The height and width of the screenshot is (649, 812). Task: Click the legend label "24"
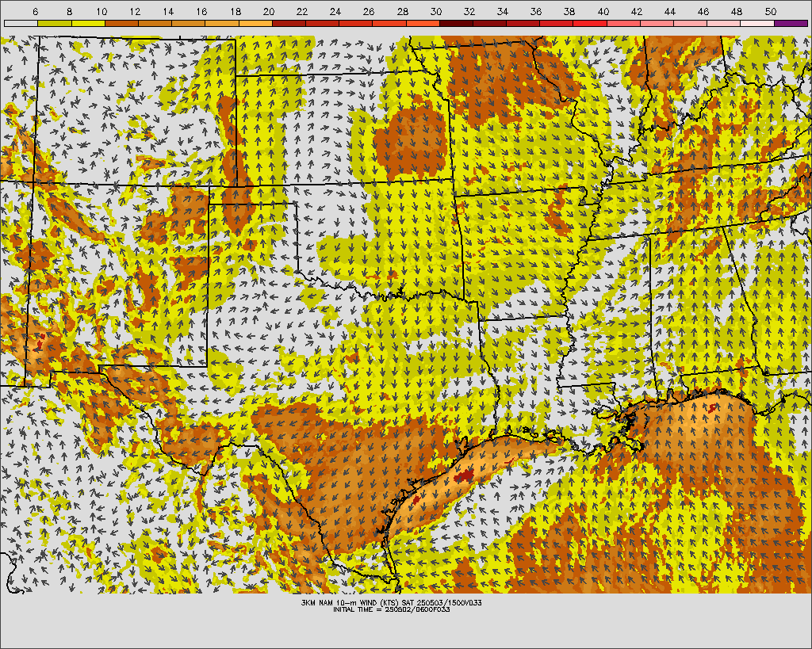335,11
